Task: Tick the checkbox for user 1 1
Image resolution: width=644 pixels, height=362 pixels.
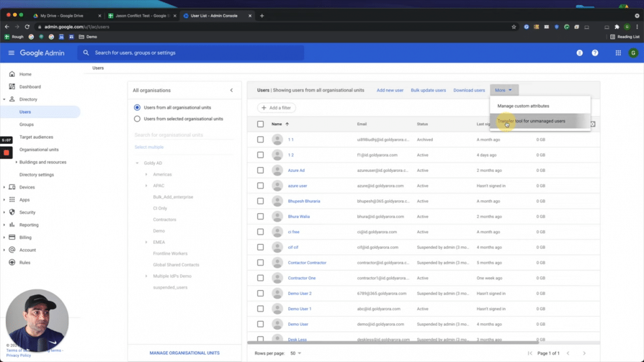Action: 260,139
